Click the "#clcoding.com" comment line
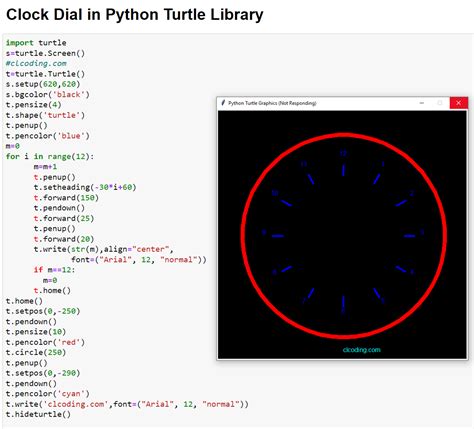 click(x=36, y=63)
